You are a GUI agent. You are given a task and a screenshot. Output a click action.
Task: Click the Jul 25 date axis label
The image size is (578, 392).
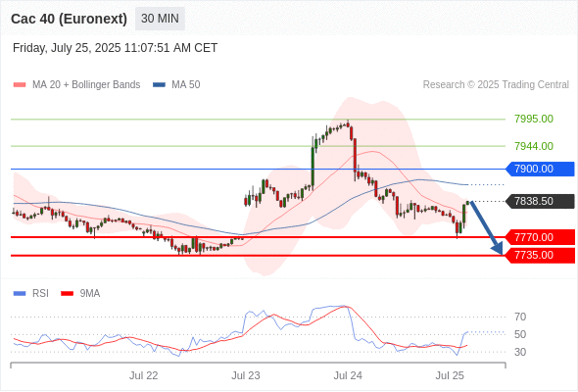(450, 375)
